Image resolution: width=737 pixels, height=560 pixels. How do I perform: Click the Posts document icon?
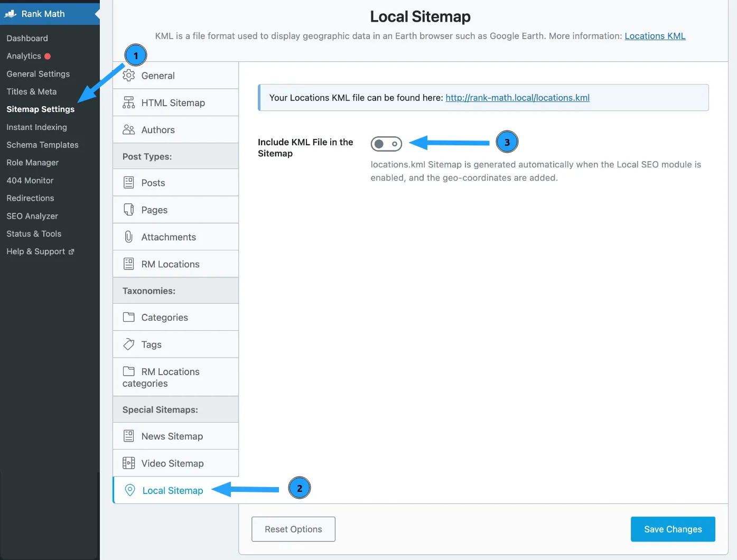coord(128,183)
